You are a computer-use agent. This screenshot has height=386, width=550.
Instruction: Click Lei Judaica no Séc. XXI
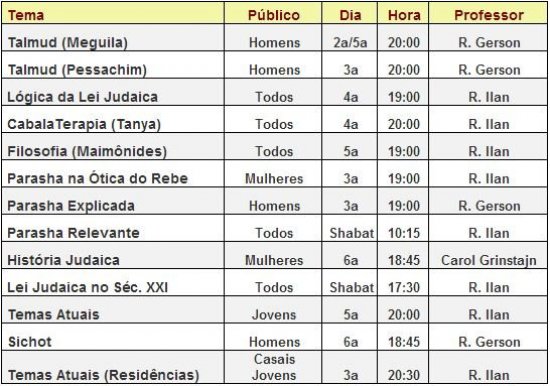88,288
